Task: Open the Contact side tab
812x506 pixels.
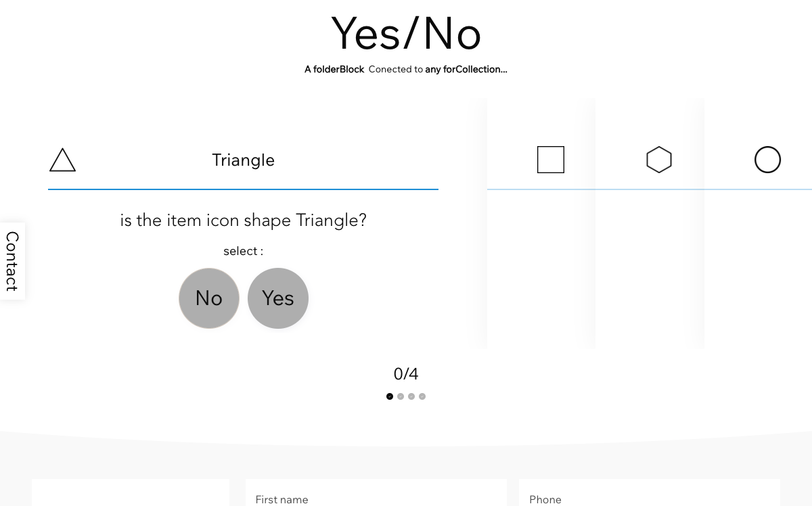Action: click(x=12, y=261)
